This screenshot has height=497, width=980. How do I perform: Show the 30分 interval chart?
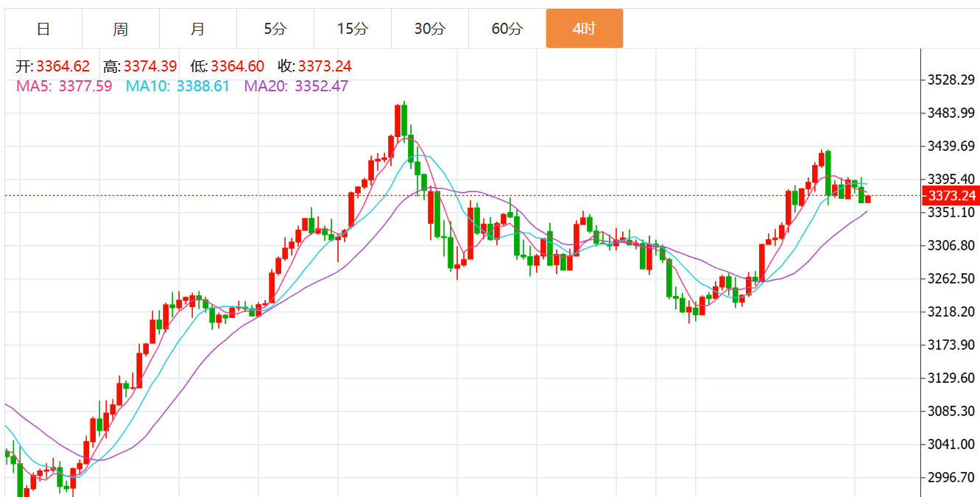(430, 29)
